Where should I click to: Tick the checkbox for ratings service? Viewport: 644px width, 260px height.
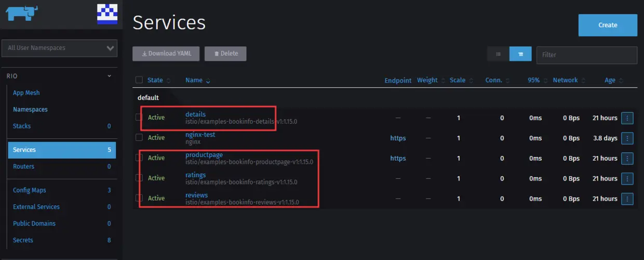click(x=139, y=178)
